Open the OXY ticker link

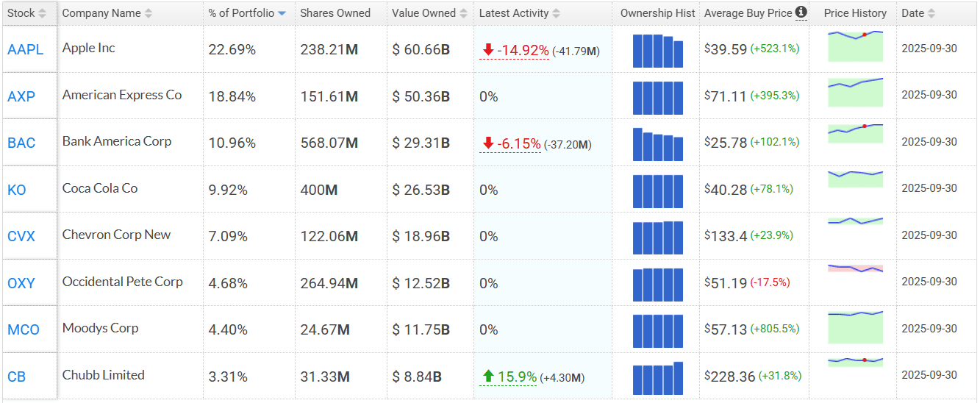point(21,283)
